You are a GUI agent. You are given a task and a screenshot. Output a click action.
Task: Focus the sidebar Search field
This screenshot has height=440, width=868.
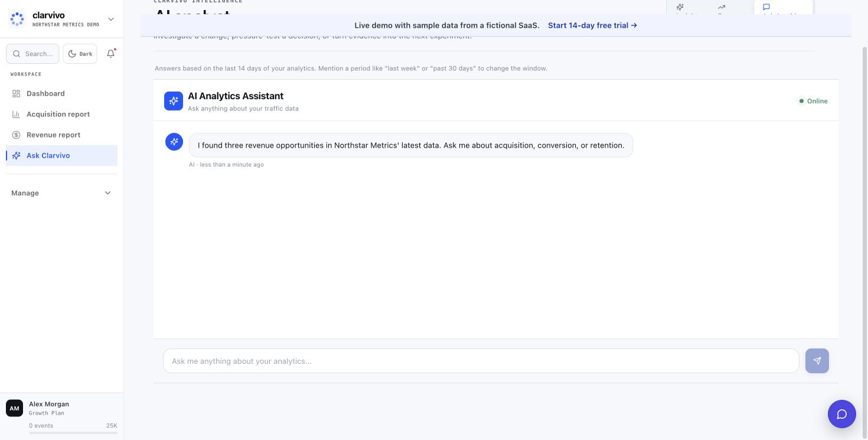point(32,54)
